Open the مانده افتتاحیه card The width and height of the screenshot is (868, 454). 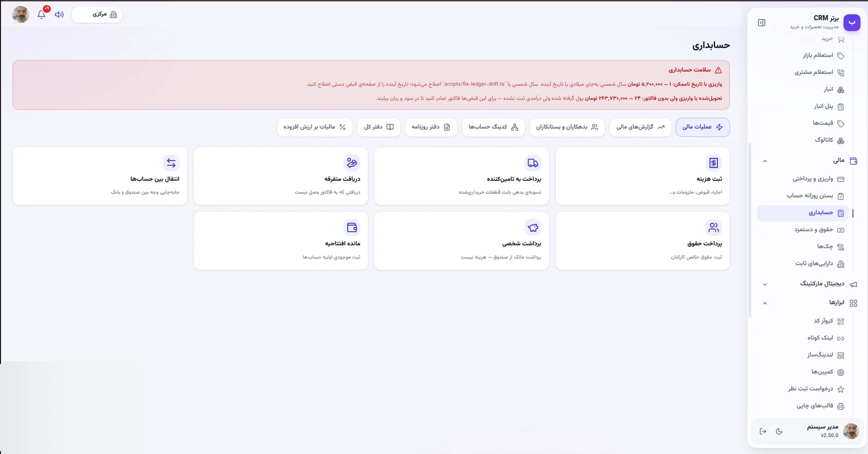coord(280,241)
